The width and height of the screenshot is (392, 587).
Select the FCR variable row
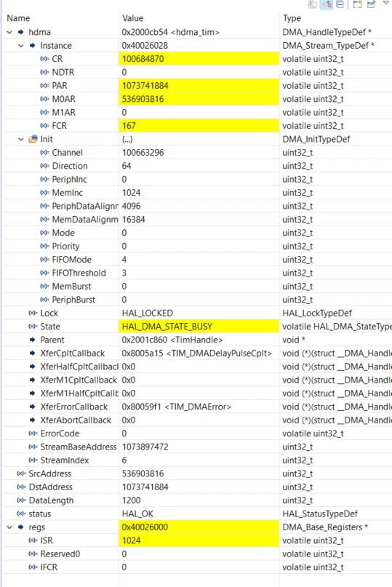click(x=197, y=126)
